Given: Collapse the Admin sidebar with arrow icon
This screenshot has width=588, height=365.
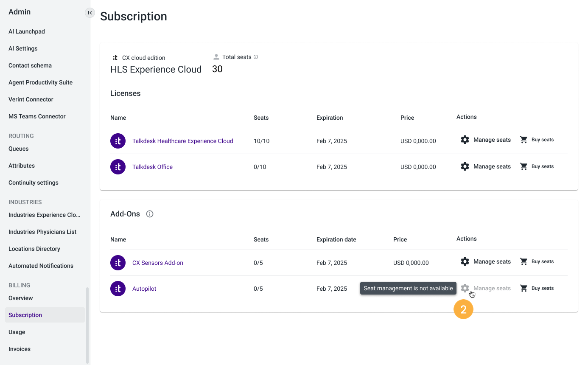Looking at the screenshot, I should 90,13.
